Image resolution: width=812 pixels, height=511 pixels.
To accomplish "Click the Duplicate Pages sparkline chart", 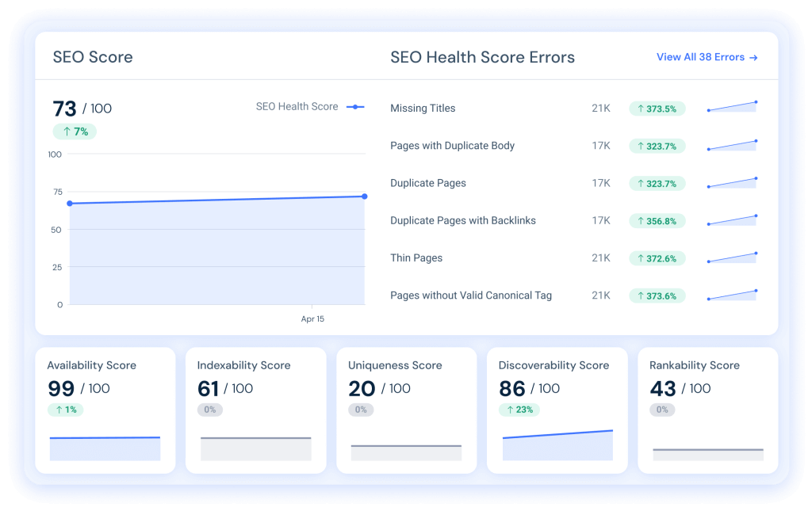I will (x=731, y=181).
